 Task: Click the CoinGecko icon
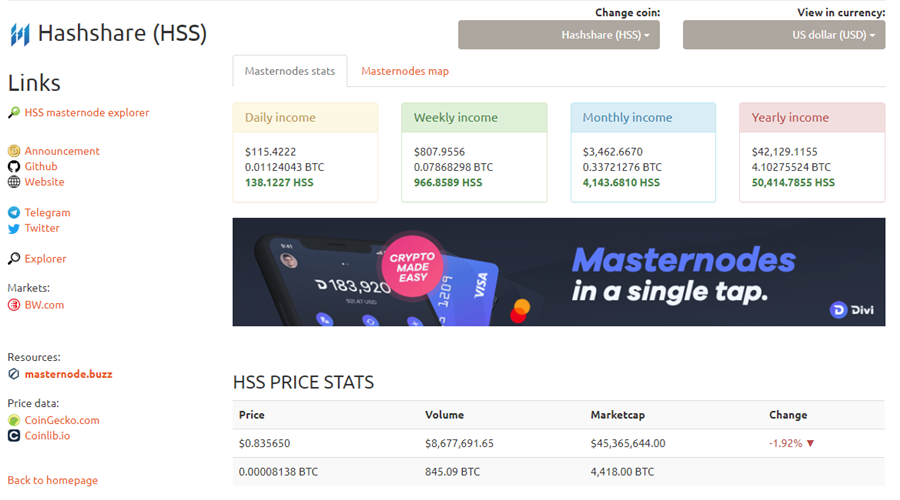[x=14, y=420]
